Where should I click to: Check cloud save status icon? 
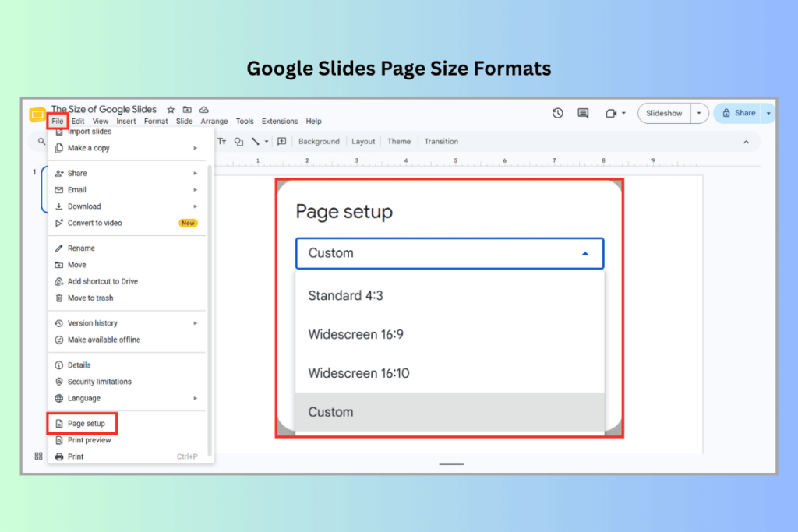point(204,109)
